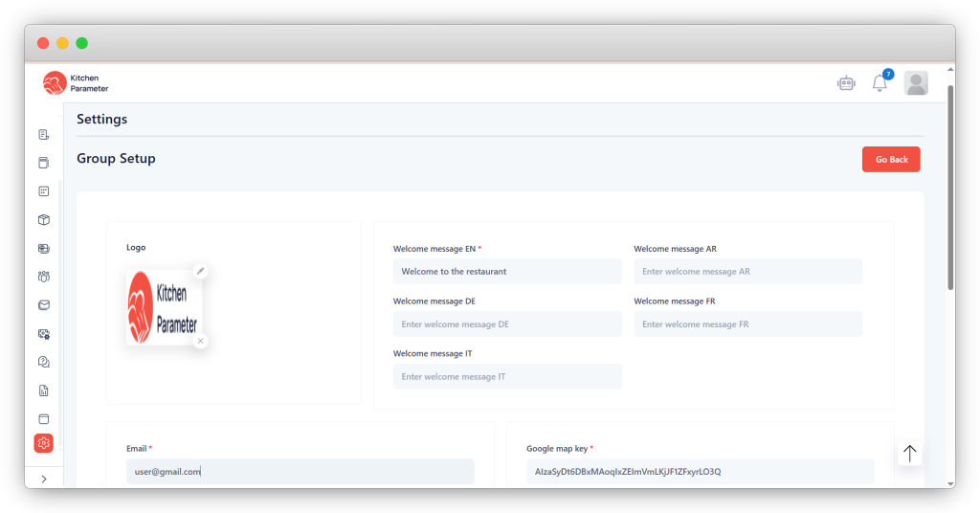Image resolution: width=980 pixels, height=513 pixels.
Task: Open the report chart icon in sidebar
Action: click(43, 390)
